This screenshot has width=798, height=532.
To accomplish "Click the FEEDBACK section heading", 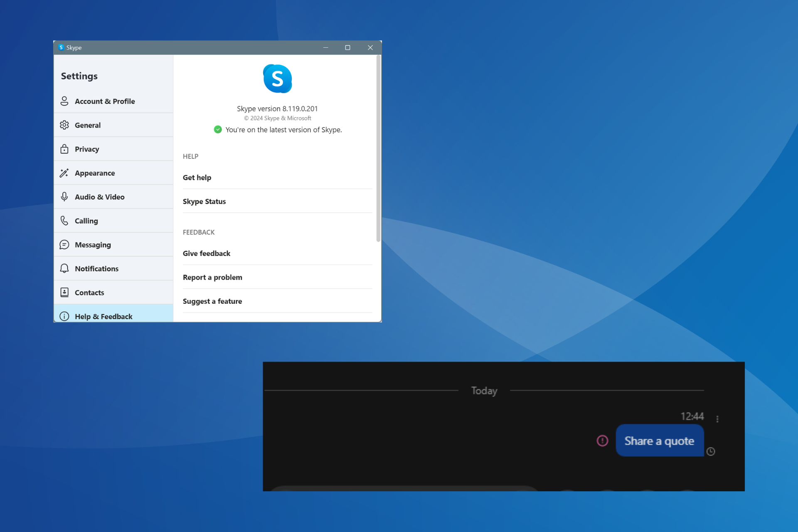I will [199, 232].
